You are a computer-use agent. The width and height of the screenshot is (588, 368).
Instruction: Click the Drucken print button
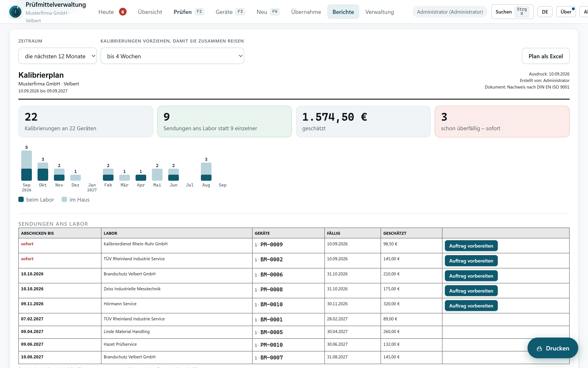(552, 348)
